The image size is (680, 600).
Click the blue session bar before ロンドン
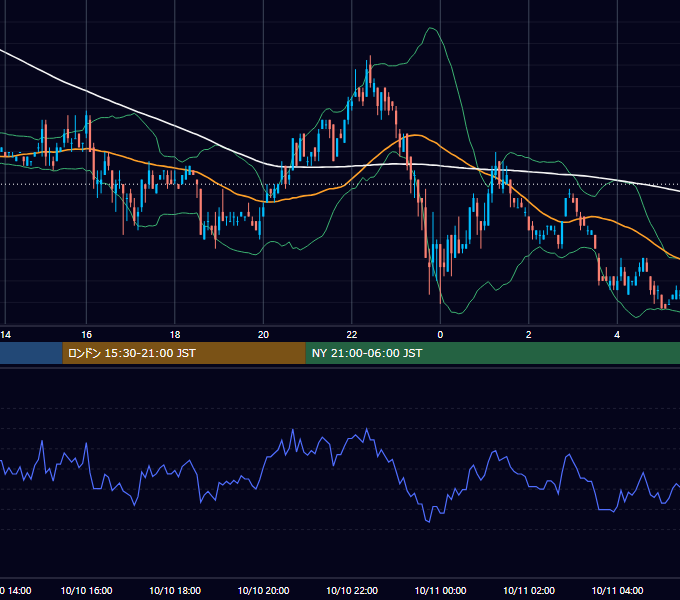pyautogui.click(x=31, y=353)
